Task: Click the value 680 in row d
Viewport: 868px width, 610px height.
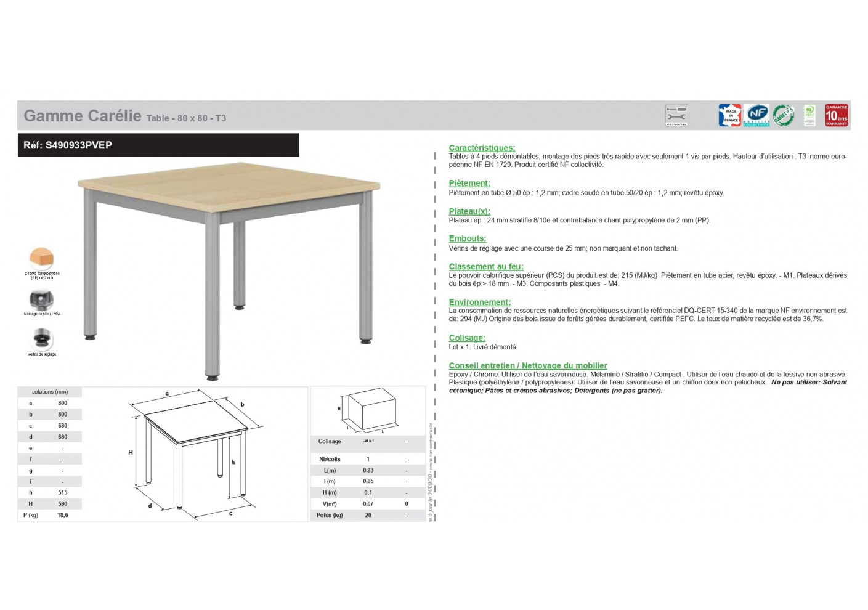Action: click(x=63, y=437)
